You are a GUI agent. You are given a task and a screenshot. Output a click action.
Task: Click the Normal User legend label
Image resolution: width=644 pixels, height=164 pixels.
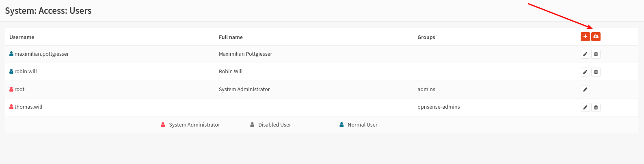[x=363, y=125]
